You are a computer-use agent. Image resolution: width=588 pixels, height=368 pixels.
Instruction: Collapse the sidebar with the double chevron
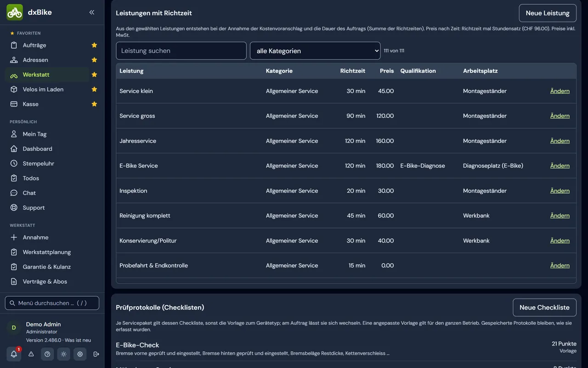click(92, 12)
